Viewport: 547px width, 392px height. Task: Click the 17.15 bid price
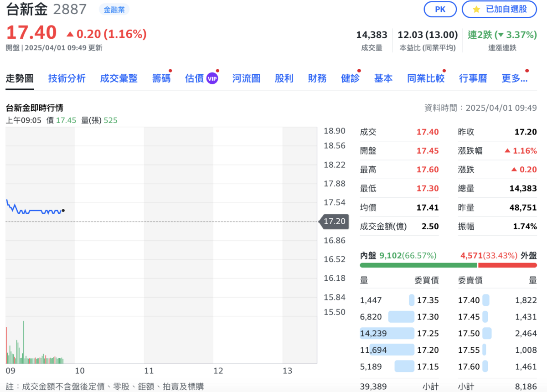point(428,366)
